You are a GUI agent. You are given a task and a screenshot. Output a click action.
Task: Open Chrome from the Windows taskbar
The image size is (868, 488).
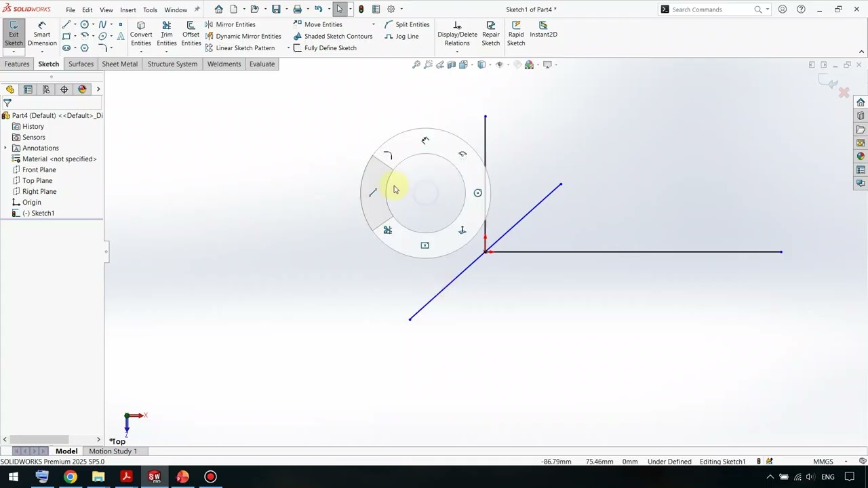[70, 477]
